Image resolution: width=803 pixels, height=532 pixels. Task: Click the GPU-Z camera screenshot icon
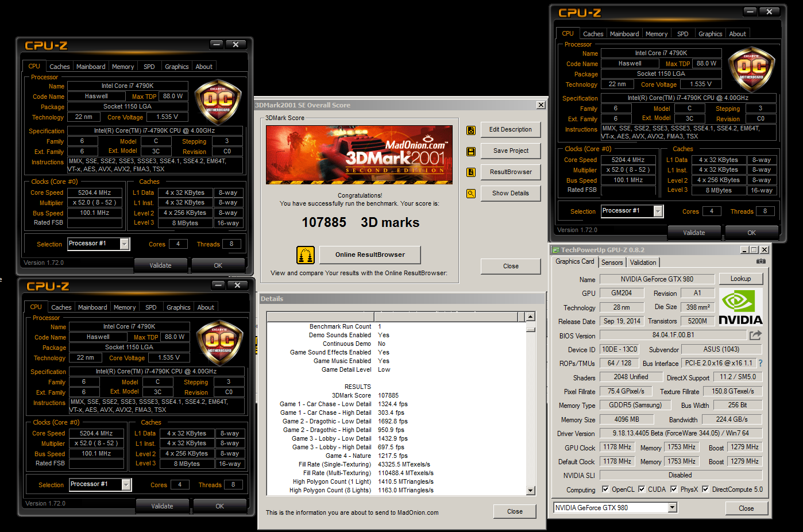click(x=761, y=261)
